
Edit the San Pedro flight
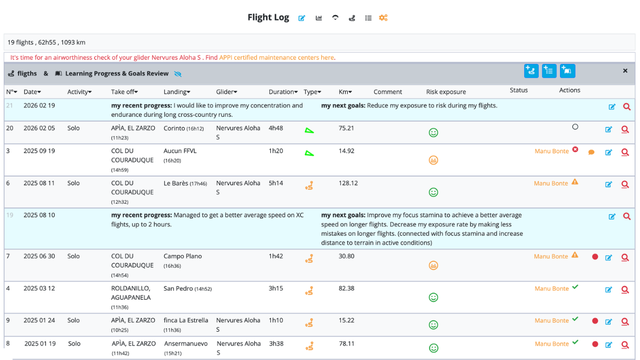[608, 290]
